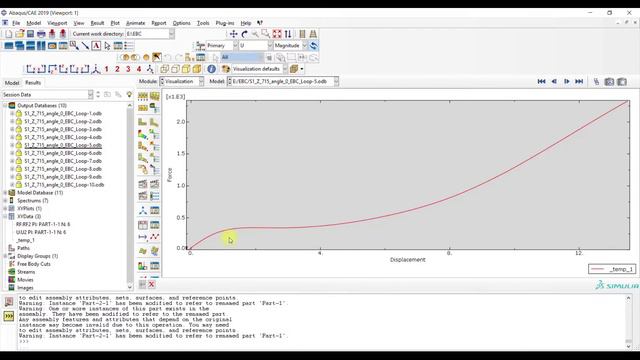Open the Module Visualization dropdown
Screen dimensions: 640x360
pyautogui.click(x=201, y=82)
